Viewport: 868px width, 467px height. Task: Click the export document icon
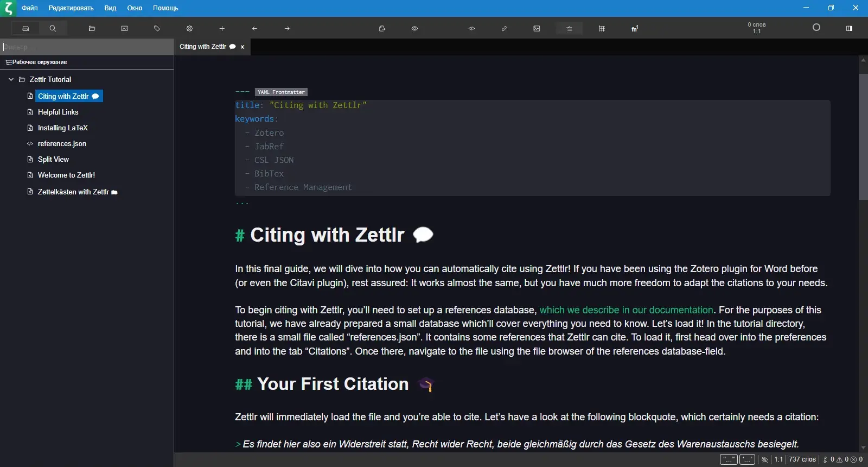[x=382, y=28]
